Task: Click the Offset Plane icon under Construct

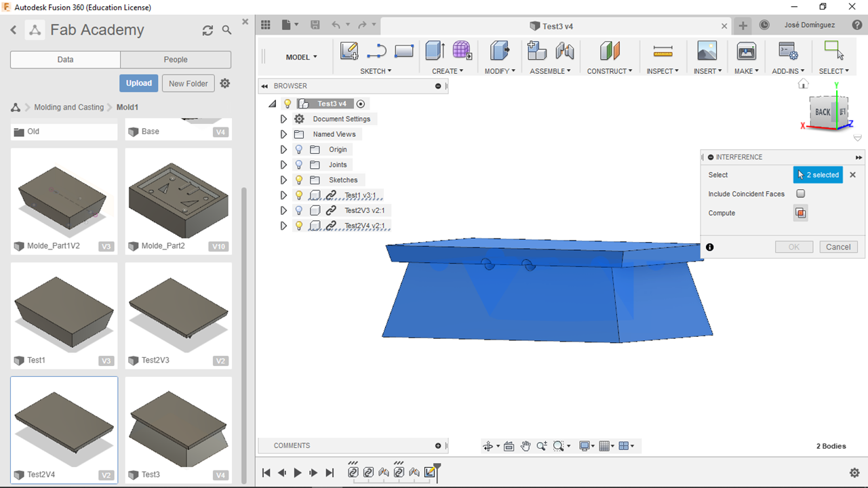Action: click(x=610, y=51)
